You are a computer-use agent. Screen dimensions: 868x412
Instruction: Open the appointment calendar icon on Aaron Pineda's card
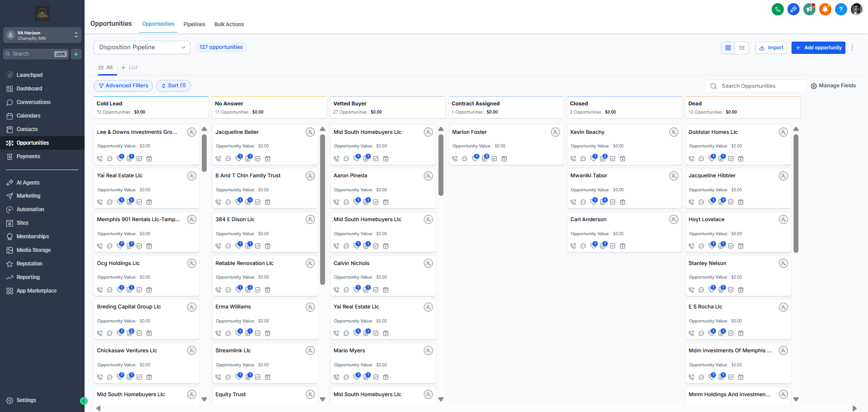(386, 202)
